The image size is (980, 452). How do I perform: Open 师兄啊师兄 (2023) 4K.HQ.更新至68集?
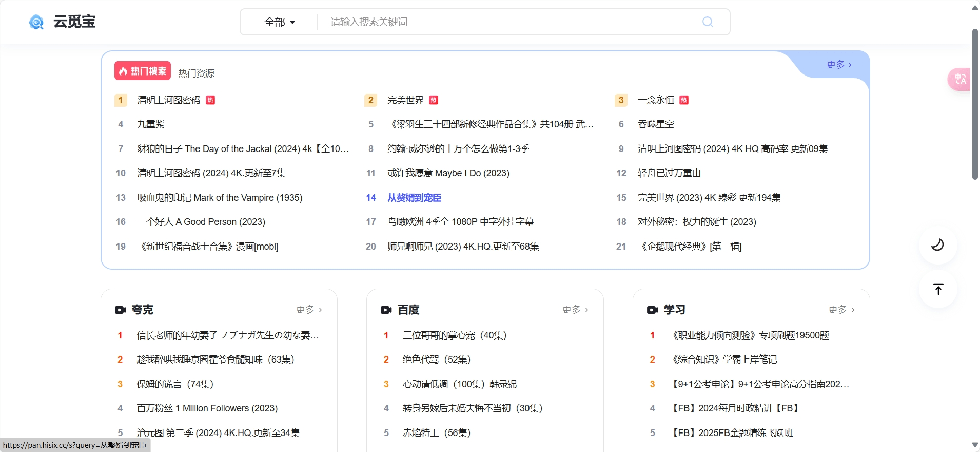pyautogui.click(x=463, y=247)
